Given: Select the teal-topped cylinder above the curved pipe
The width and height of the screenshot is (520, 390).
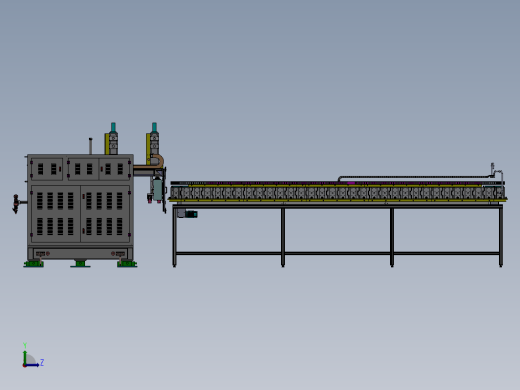Looking at the screenshot, I should 154,138.
